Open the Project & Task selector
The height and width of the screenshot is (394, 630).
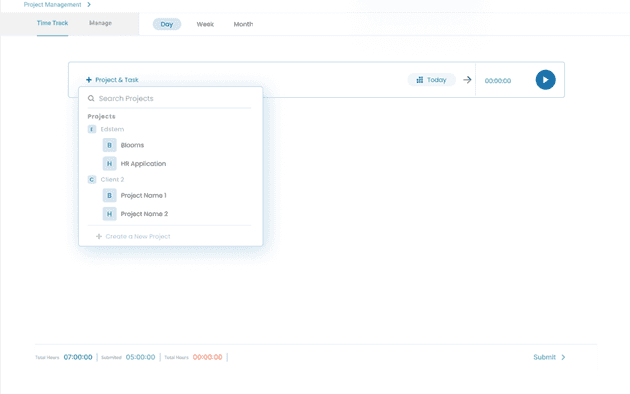[112, 80]
